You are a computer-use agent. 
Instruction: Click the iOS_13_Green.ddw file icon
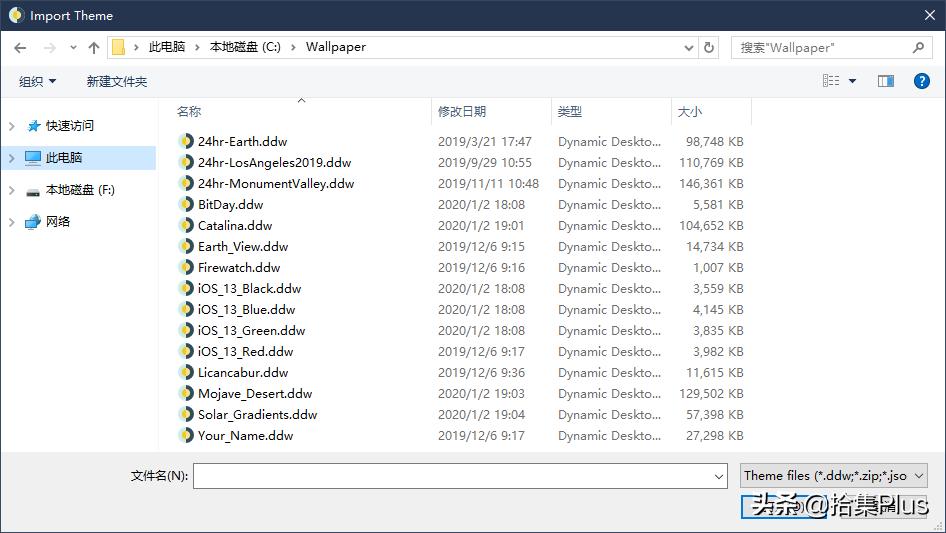[186, 330]
